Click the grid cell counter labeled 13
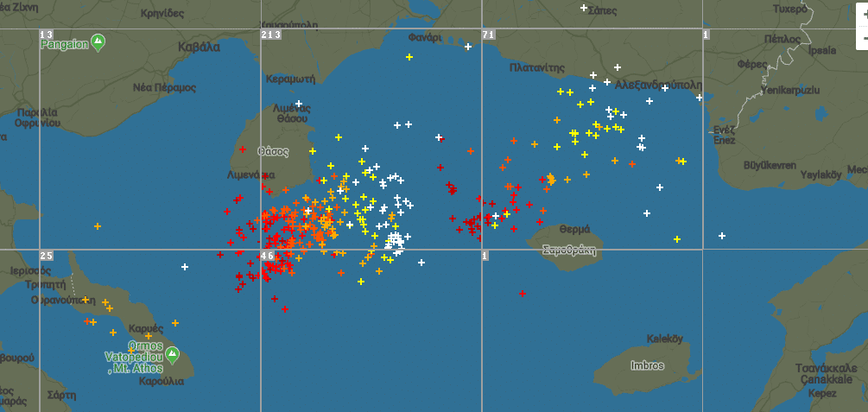Viewport: 868px width, 412px height. pos(46,35)
